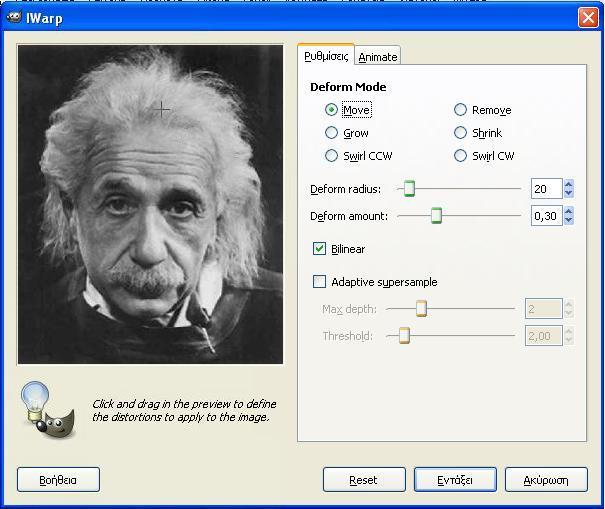
Task: Cancel with the Ακύρωση button
Action: [x=546, y=480]
